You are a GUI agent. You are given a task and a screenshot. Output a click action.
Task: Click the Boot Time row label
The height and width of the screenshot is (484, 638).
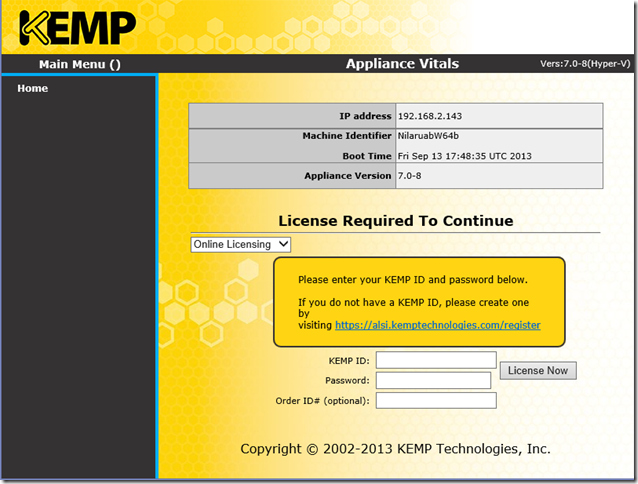pyautogui.click(x=367, y=156)
